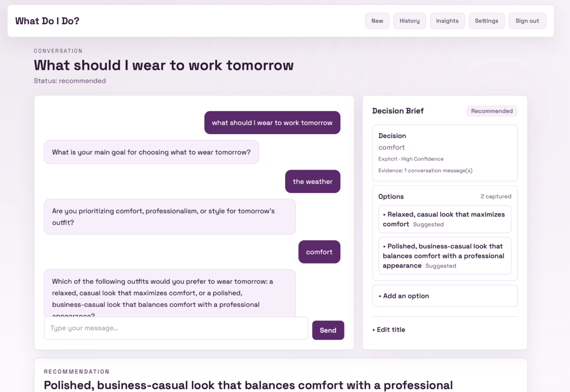Expand the Polished, business-casual look option

[x=445, y=256]
